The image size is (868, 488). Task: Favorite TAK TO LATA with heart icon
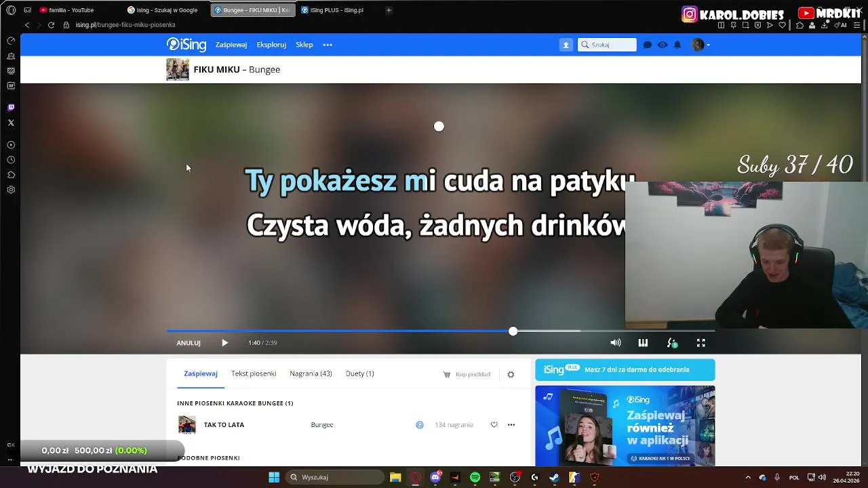click(494, 425)
